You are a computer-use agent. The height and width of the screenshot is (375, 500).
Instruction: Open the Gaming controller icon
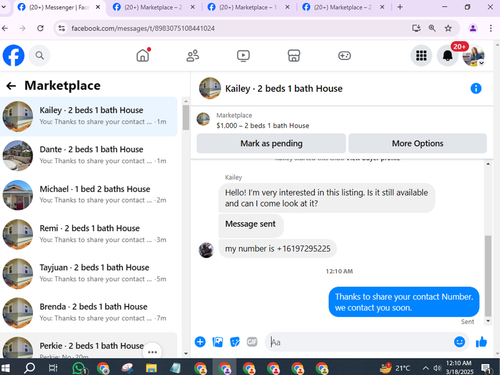click(x=344, y=55)
